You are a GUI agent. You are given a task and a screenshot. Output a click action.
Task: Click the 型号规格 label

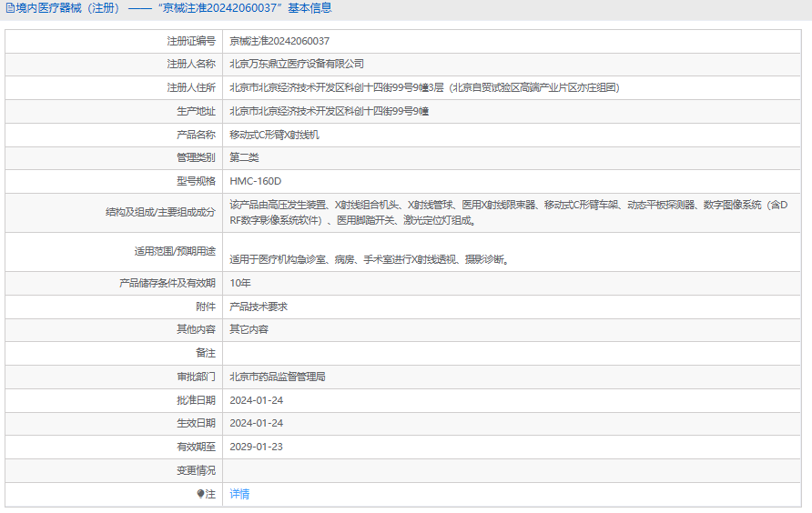tap(196, 182)
